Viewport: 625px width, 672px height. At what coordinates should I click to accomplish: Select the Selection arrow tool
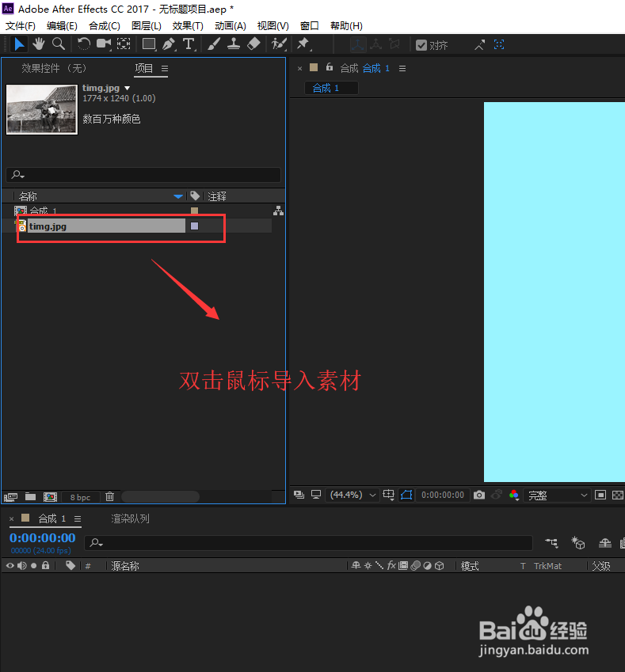point(18,44)
